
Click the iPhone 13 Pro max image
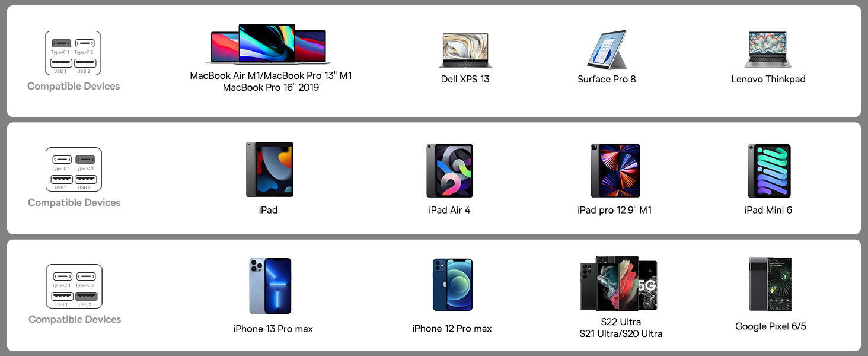point(270,285)
